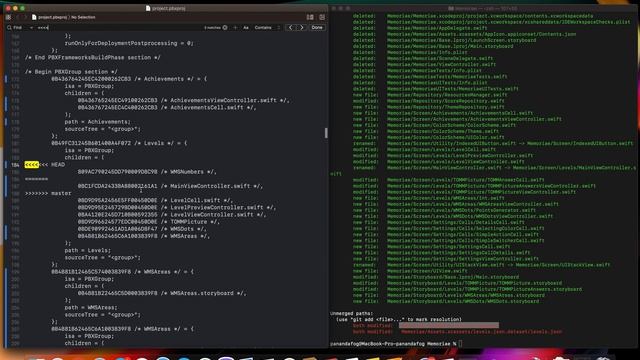Click the 'path = Achievements;' line

[98, 122]
